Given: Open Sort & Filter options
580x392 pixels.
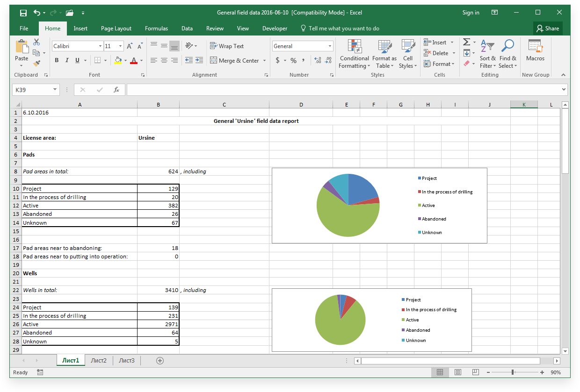Looking at the screenshot, I should point(488,54).
